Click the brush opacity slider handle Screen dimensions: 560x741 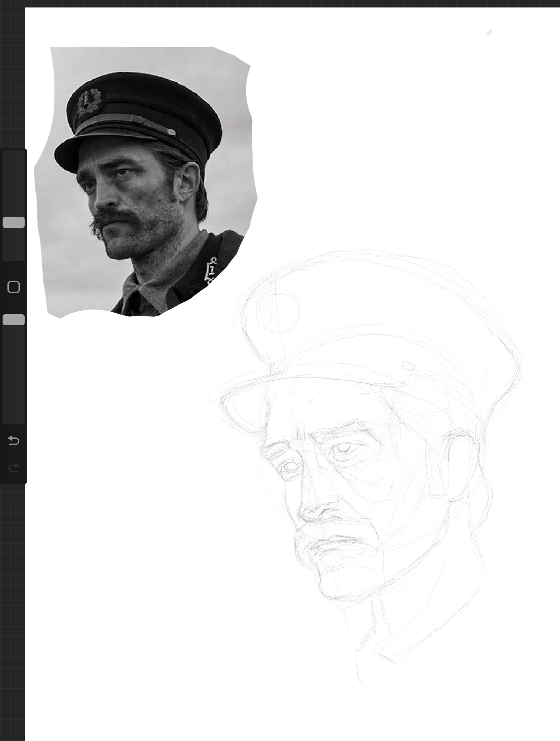[13, 320]
